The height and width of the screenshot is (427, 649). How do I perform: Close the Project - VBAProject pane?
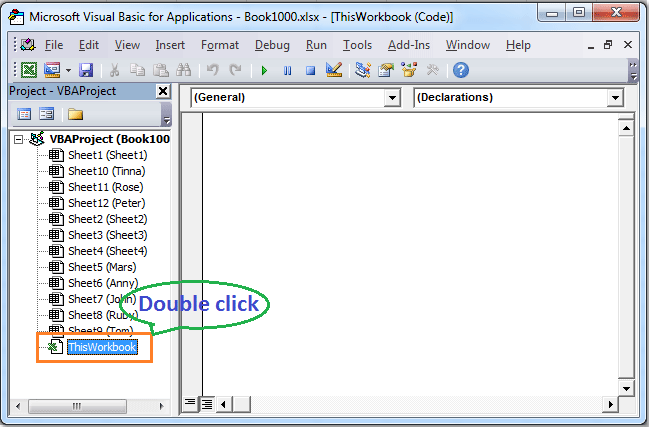pyautogui.click(x=163, y=91)
